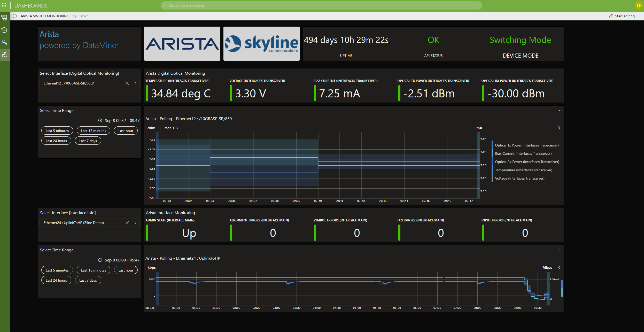Expand Interface Info interface dropdown
644x332 pixels.
(135, 223)
